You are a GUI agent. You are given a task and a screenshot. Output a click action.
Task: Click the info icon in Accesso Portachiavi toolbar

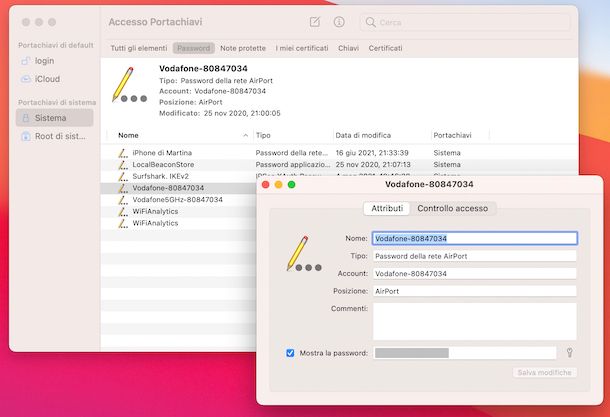click(x=339, y=22)
